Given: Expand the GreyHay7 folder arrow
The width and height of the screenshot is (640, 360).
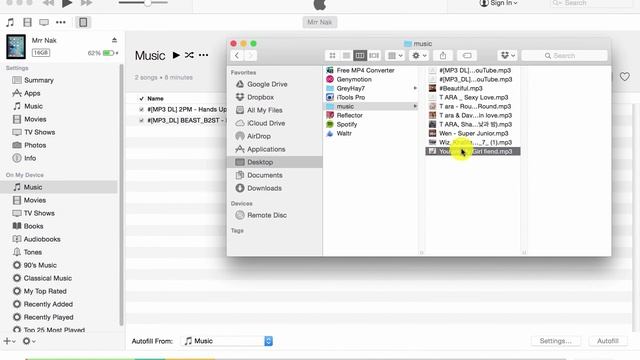Looking at the screenshot, I should [x=415, y=88].
